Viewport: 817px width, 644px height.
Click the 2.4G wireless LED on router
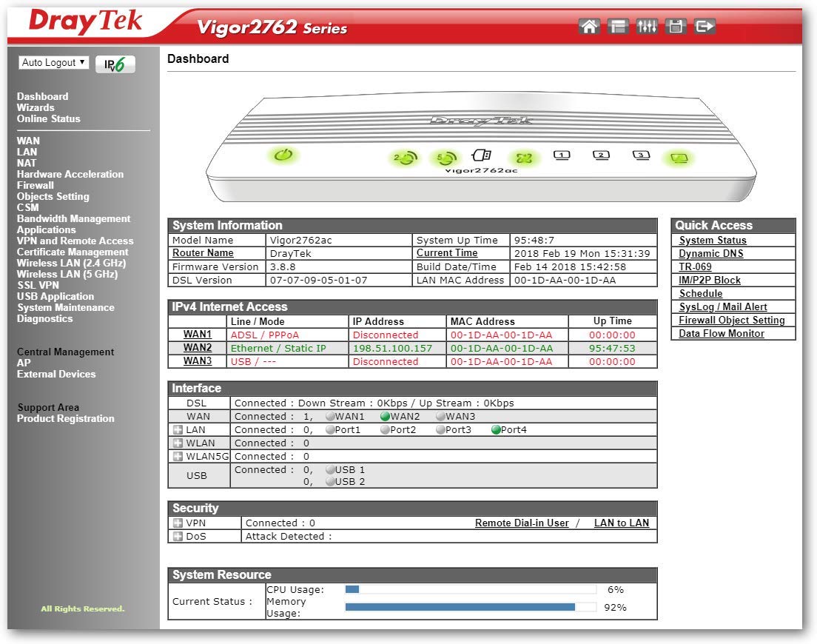point(405,158)
